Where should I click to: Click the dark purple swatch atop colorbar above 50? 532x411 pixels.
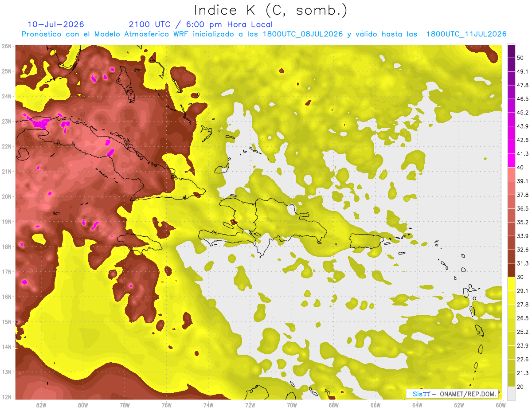point(511,51)
